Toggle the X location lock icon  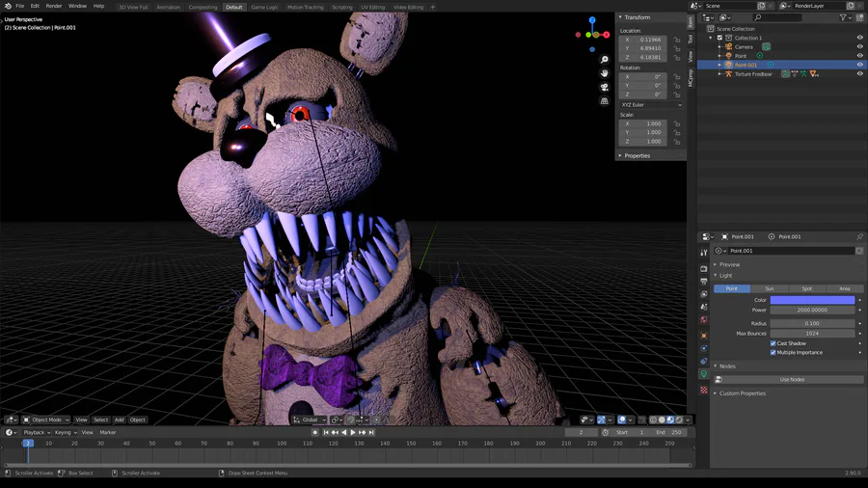(676, 40)
